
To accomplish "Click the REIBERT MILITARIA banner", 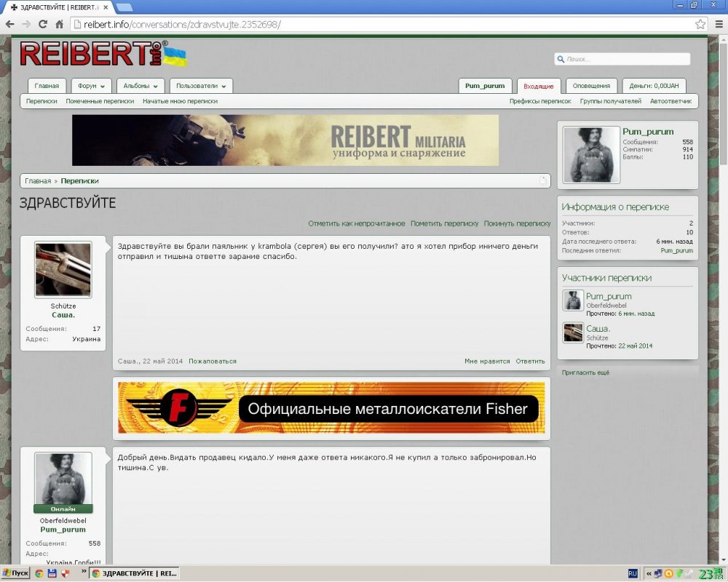I will tap(285, 140).
